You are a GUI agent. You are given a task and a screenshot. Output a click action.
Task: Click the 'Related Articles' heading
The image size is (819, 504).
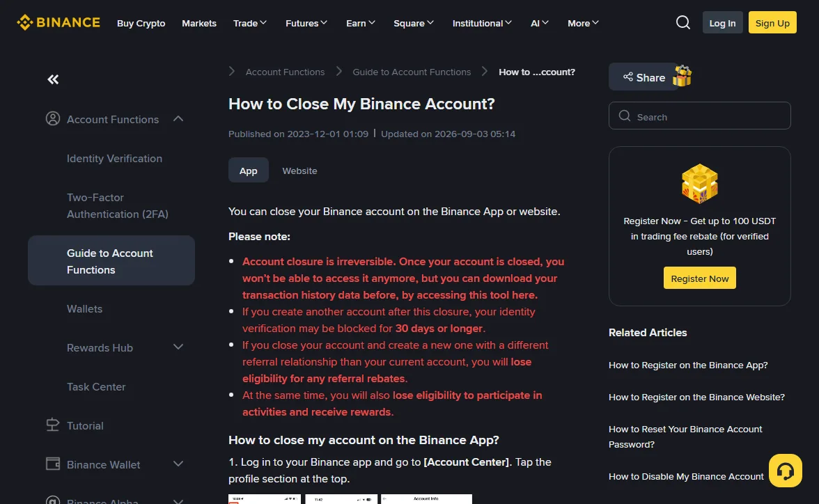(648, 333)
